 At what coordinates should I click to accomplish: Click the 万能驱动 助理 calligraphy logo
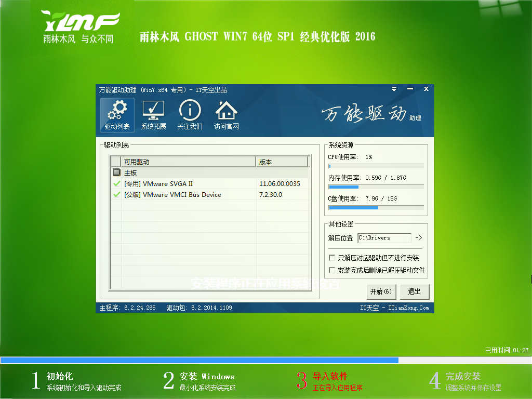(371, 114)
